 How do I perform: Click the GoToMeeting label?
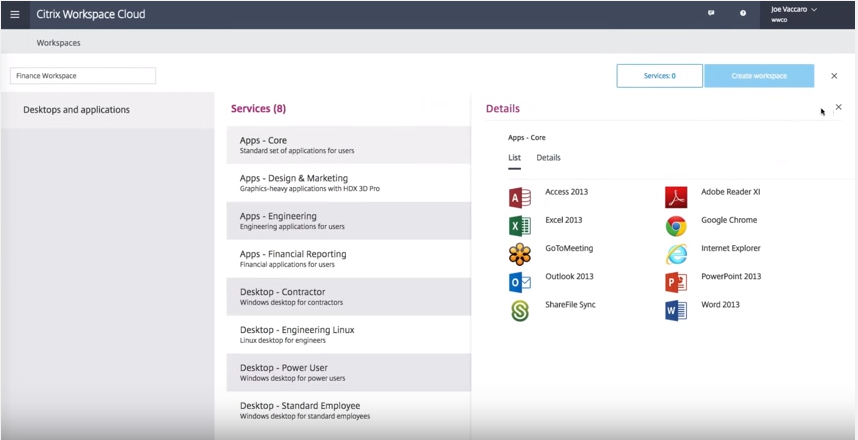tap(569, 248)
